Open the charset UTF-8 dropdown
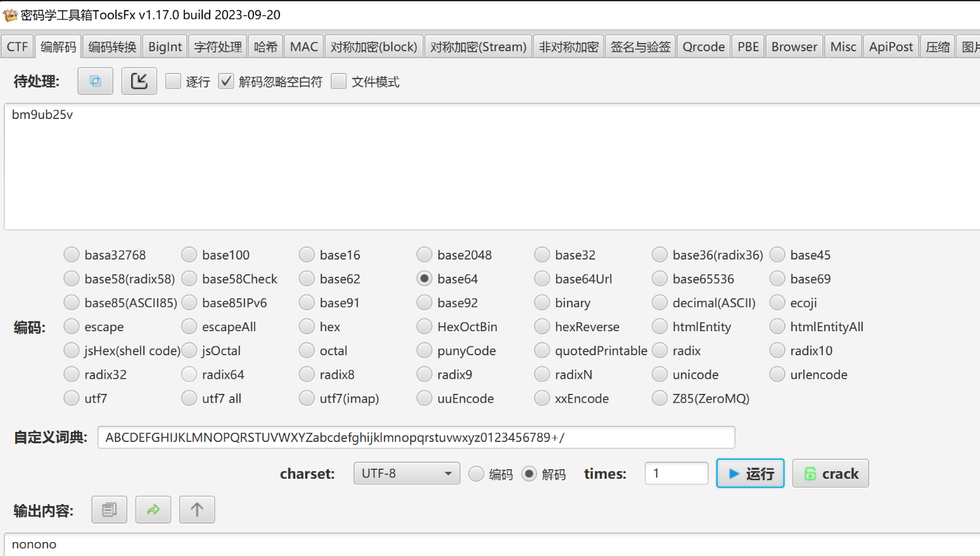The height and width of the screenshot is (556, 980). 407,473
